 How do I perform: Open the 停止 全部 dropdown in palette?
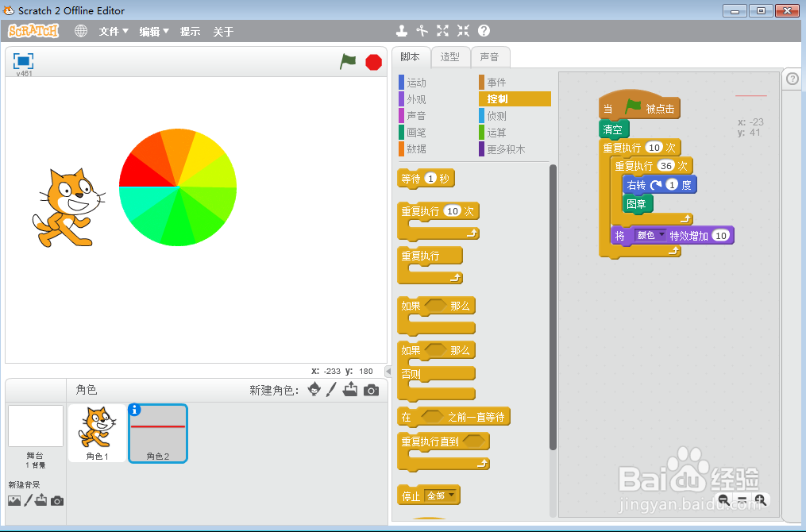click(x=441, y=495)
